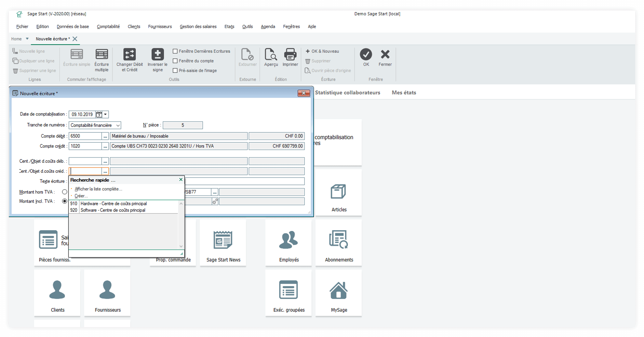The height and width of the screenshot is (337, 644).
Task: Click Nouvelle ligne toolbar item
Action: 29,51
